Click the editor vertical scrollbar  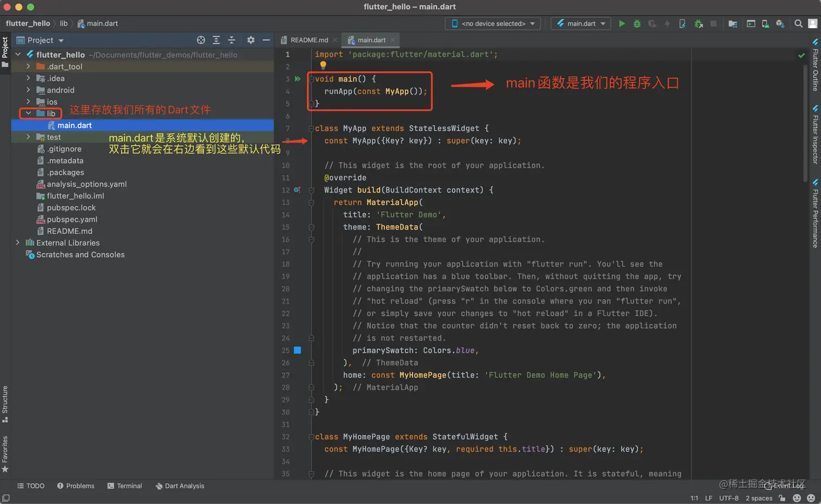coord(805,123)
